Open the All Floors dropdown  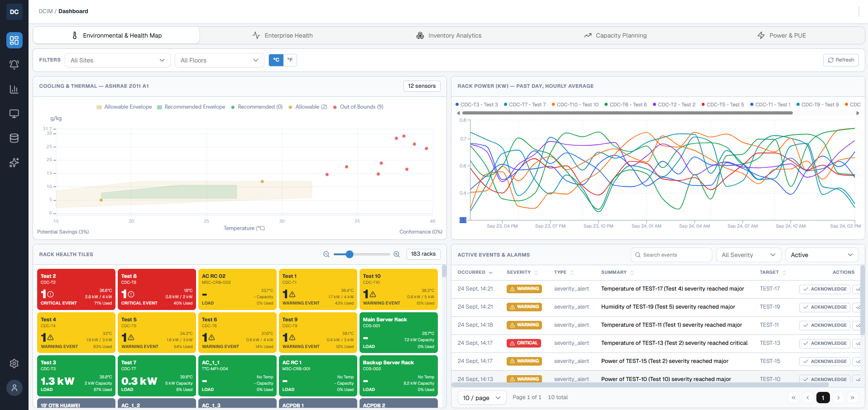point(220,60)
